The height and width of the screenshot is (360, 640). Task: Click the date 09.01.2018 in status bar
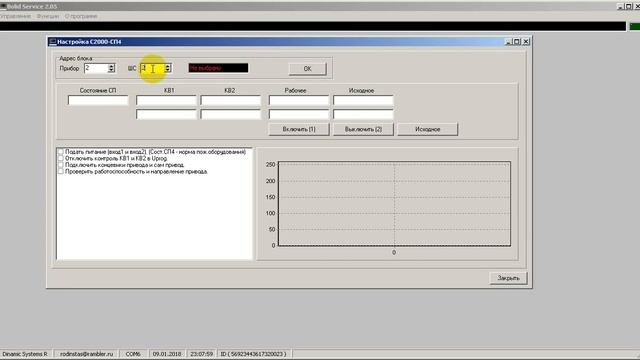[167, 354]
